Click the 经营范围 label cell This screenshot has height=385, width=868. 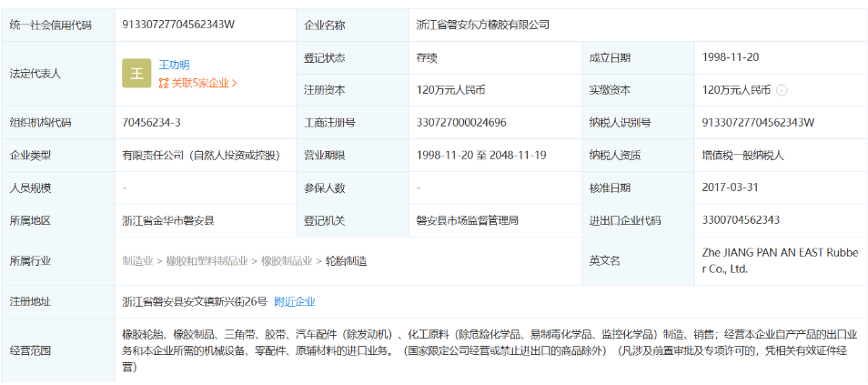58,350
